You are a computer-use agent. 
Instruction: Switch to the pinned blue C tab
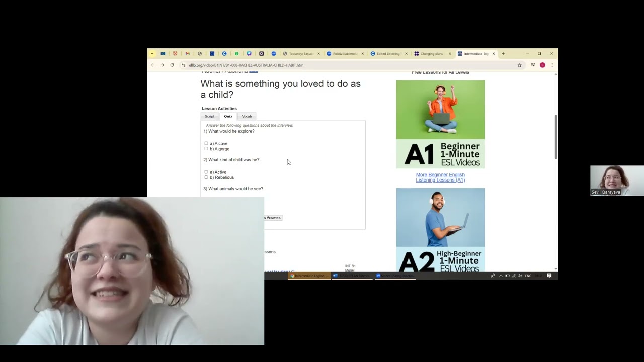(224, 54)
